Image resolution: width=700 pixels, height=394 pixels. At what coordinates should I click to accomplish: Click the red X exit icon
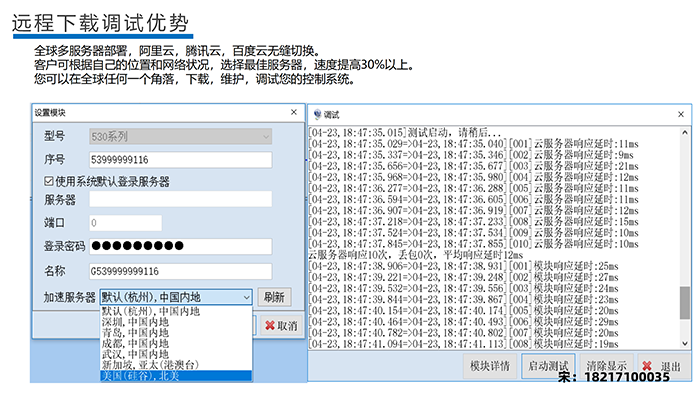click(x=647, y=366)
